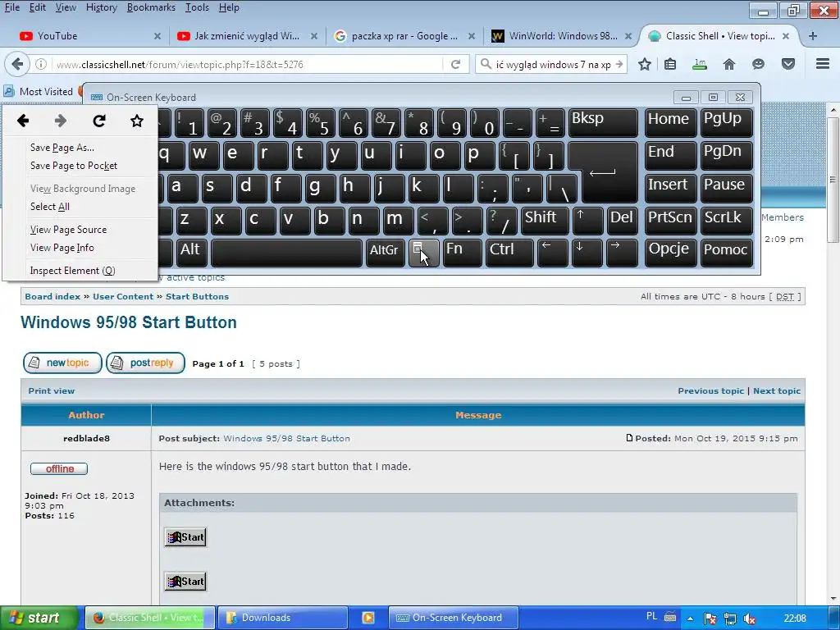Click the muted volume tray icon

pos(750,619)
